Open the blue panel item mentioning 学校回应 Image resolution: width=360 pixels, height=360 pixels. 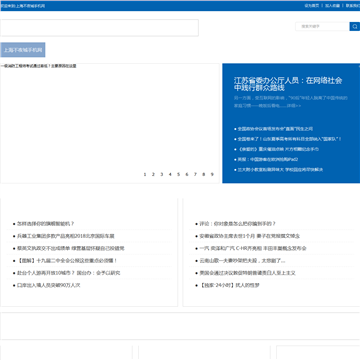tap(280, 170)
